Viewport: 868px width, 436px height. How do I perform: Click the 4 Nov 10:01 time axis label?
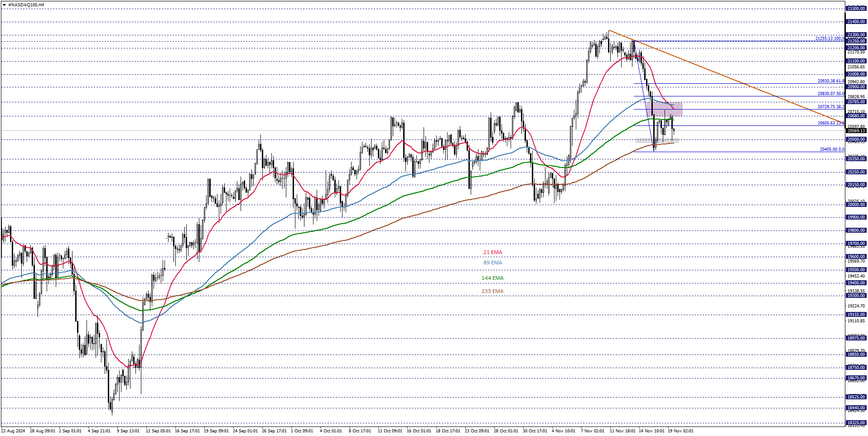[x=564, y=431]
